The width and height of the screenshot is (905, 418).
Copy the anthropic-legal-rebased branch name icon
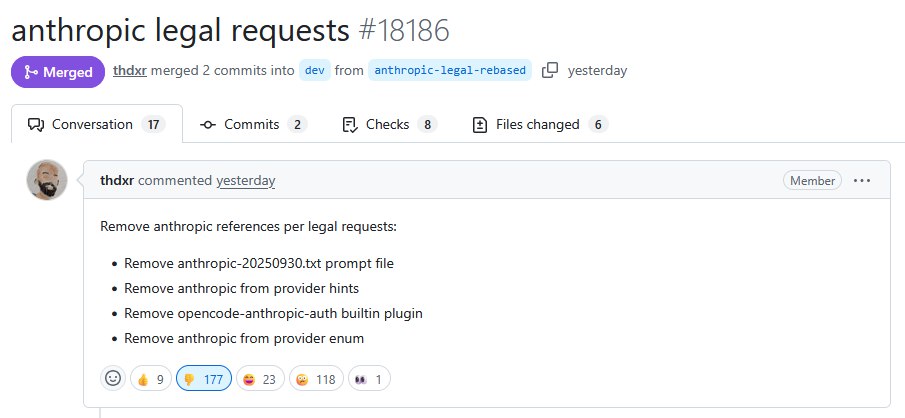[x=550, y=70]
